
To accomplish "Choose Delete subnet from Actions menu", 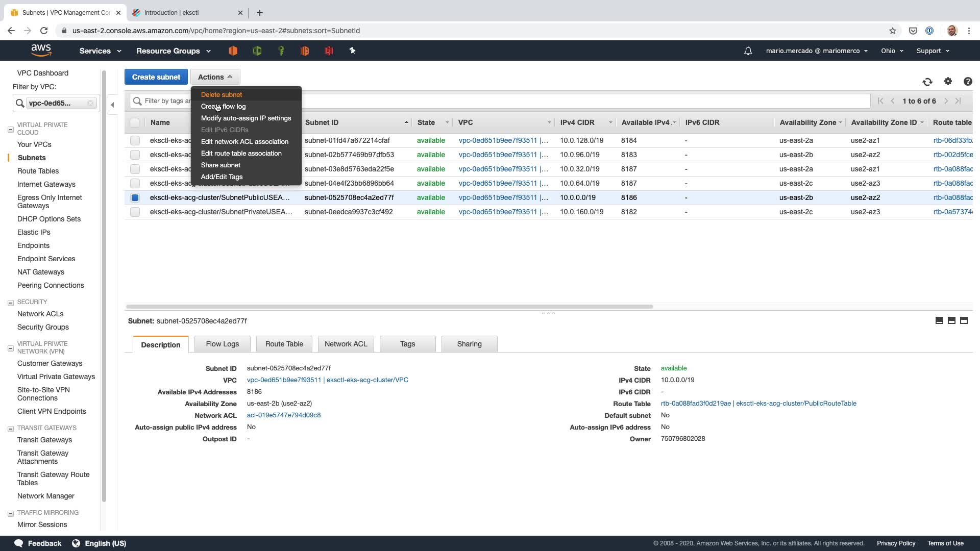I will 221,94.
